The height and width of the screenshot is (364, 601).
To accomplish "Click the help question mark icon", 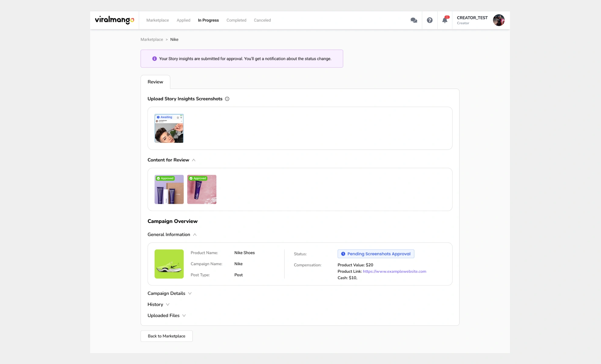I will point(430,20).
